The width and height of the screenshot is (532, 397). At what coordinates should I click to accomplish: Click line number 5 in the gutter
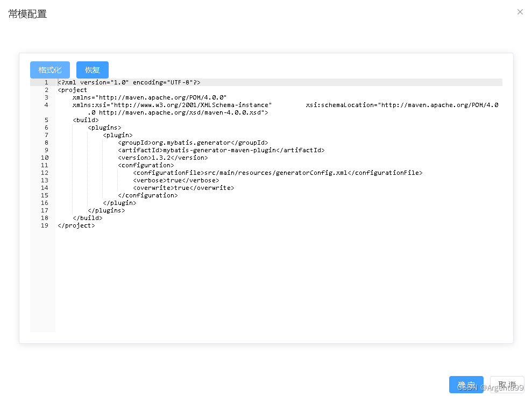pyautogui.click(x=46, y=120)
